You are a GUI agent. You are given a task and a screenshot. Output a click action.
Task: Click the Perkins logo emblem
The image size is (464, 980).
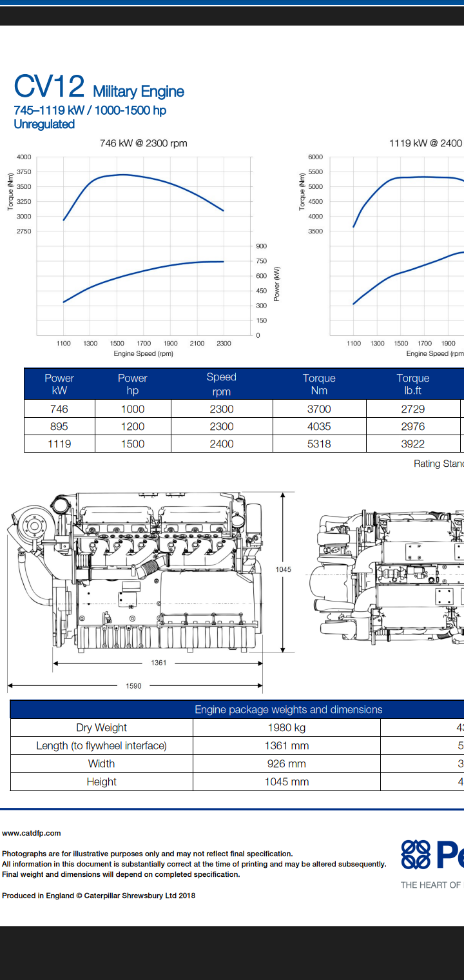(416, 854)
